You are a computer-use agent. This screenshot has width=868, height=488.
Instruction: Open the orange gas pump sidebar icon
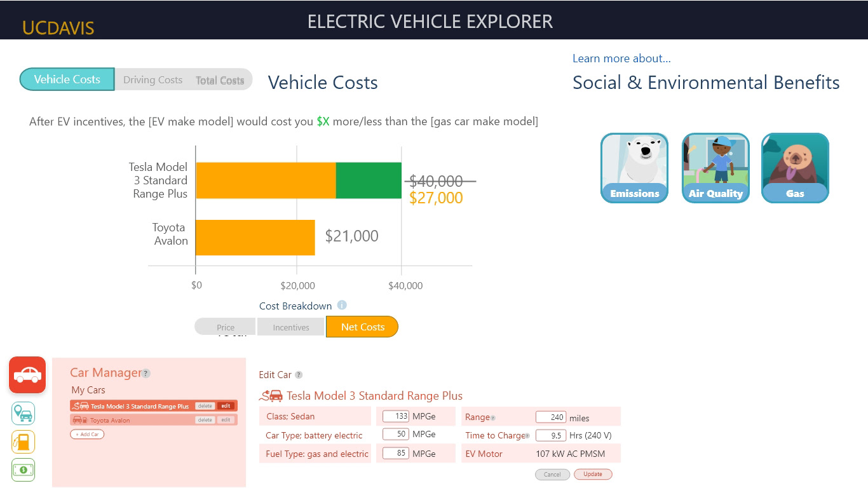point(24,442)
